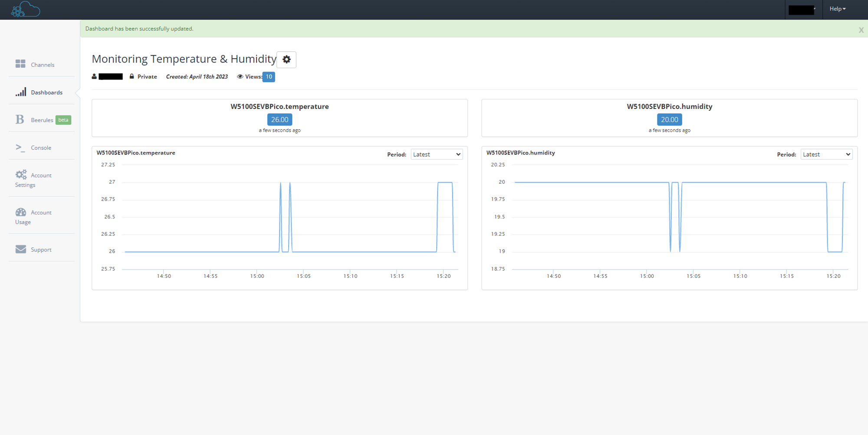
Task: Click the Private visibility label
Action: pos(147,76)
